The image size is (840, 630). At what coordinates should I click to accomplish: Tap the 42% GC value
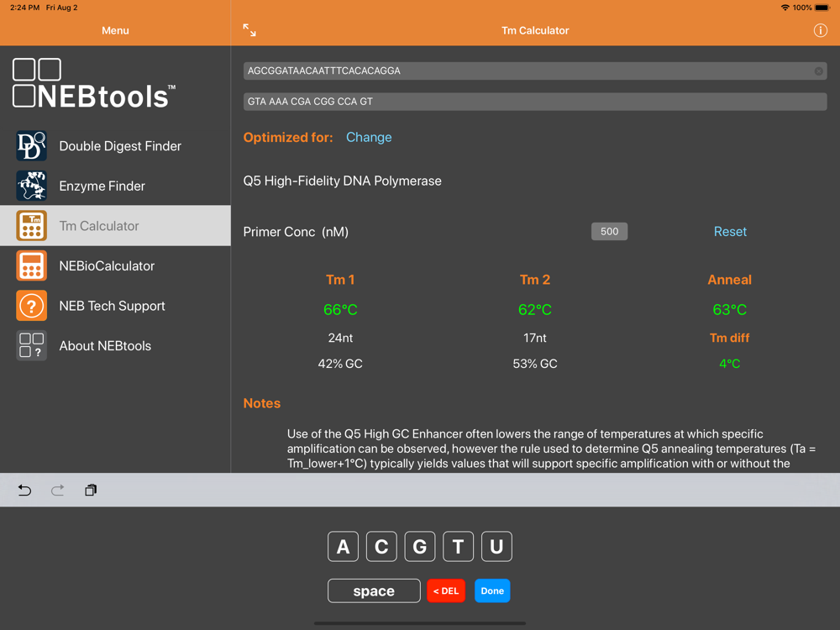coord(340,364)
